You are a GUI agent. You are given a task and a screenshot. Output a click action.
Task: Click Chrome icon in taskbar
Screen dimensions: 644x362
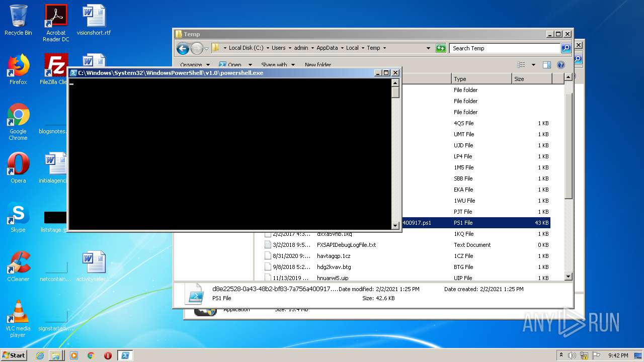(91, 355)
